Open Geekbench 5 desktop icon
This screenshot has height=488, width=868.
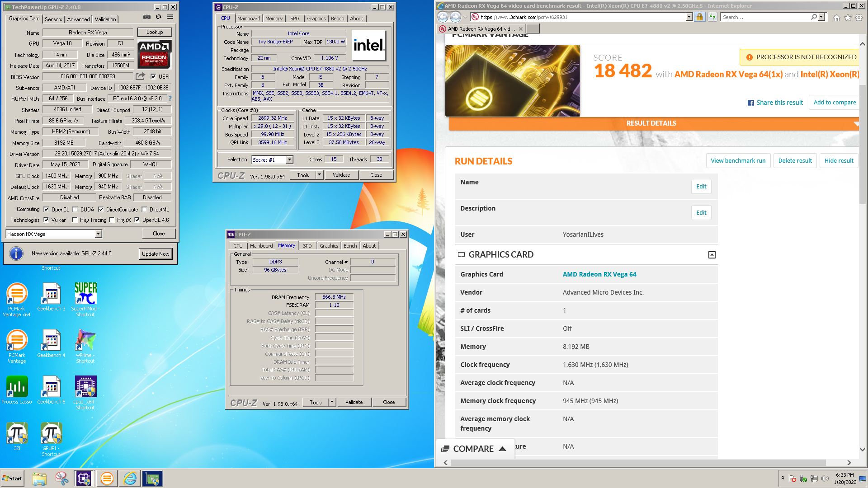[x=51, y=390]
